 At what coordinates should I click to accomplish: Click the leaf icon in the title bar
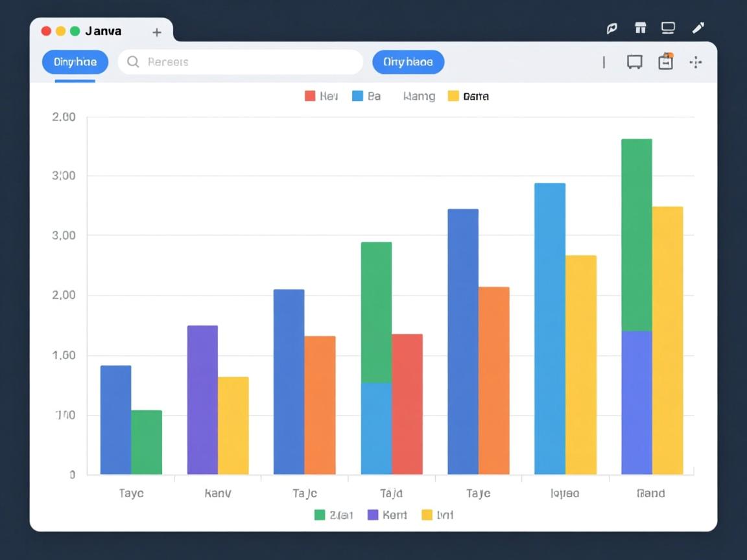pyautogui.click(x=611, y=28)
